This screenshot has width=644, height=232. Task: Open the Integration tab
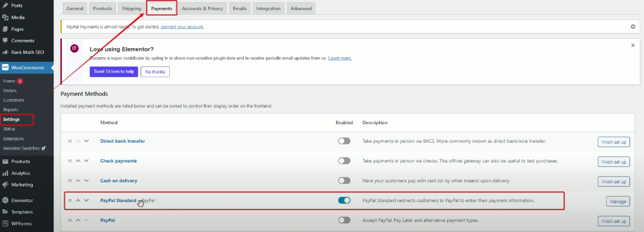point(268,9)
